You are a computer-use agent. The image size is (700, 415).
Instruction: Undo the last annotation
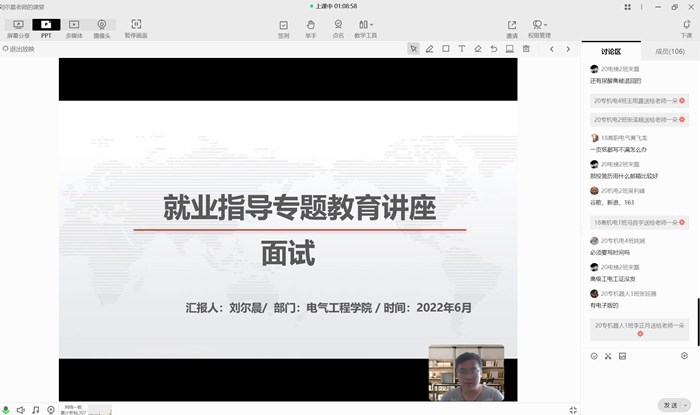pos(493,48)
